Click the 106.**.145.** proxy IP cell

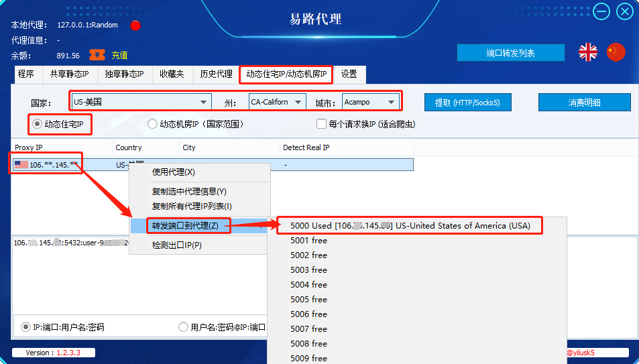pos(54,165)
